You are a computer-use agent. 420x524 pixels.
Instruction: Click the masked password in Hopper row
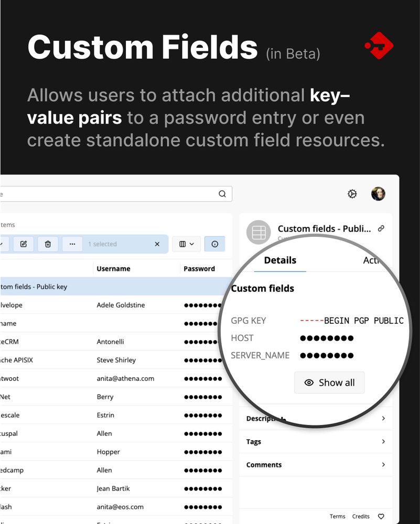click(202, 452)
